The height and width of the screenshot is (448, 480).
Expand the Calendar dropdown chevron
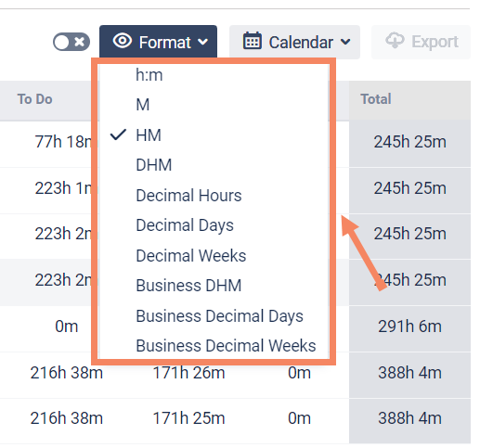pos(345,42)
